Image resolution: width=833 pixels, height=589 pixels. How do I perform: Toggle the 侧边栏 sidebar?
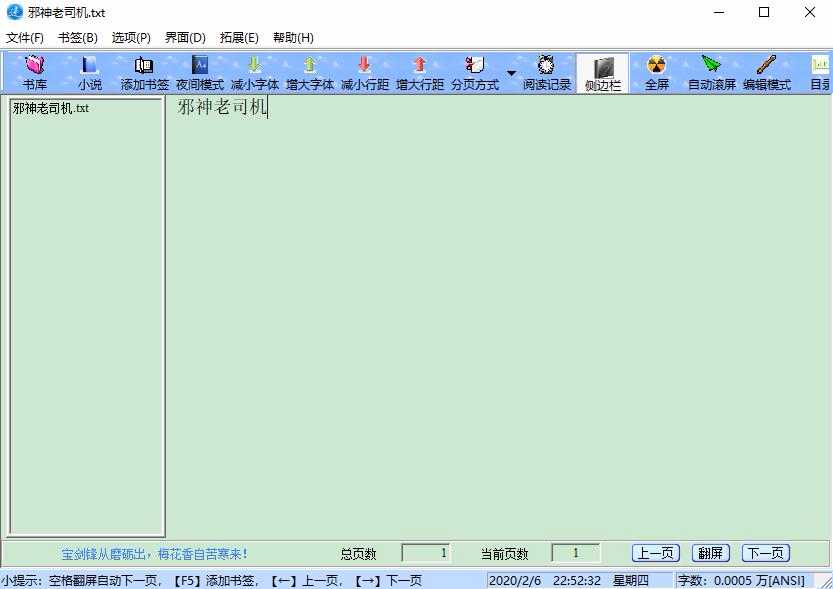point(602,73)
